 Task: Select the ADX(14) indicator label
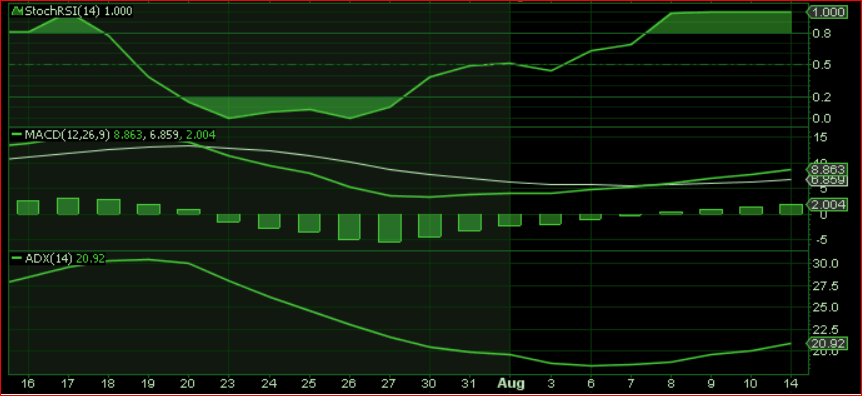point(48,258)
